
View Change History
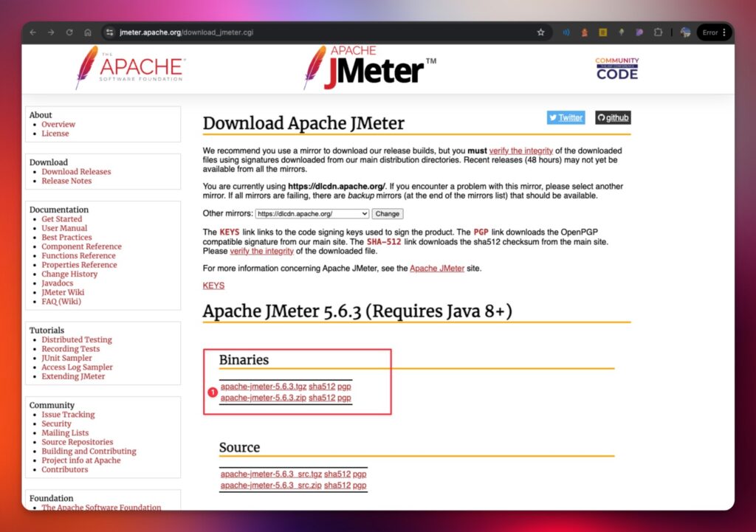pyautogui.click(x=69, y=274)
